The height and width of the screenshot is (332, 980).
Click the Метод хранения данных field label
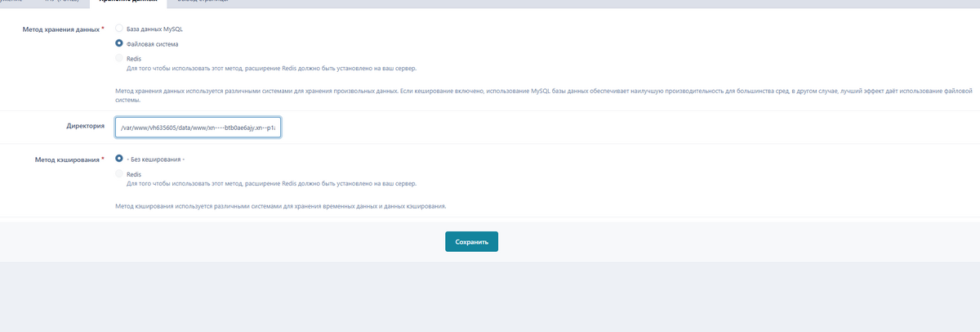pos(60,29)
